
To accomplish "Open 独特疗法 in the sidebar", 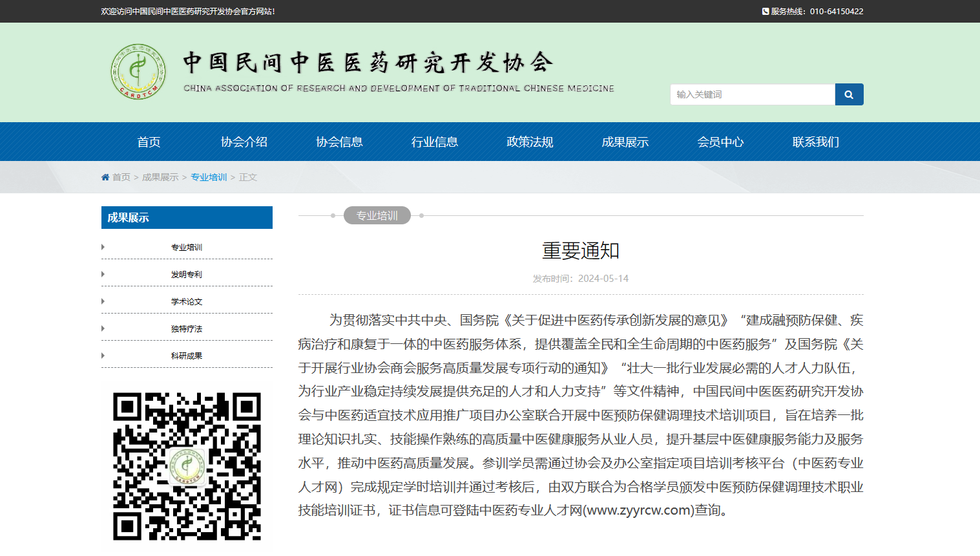I will pos(187,328).
